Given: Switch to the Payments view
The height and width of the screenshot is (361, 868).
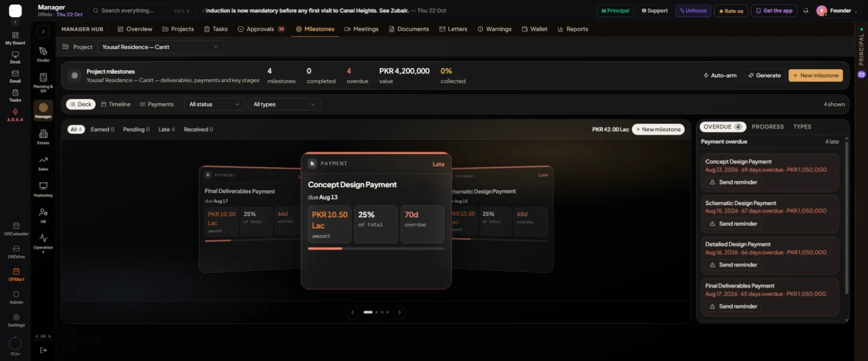Looking at the screenshot, I should pos(157,104).
